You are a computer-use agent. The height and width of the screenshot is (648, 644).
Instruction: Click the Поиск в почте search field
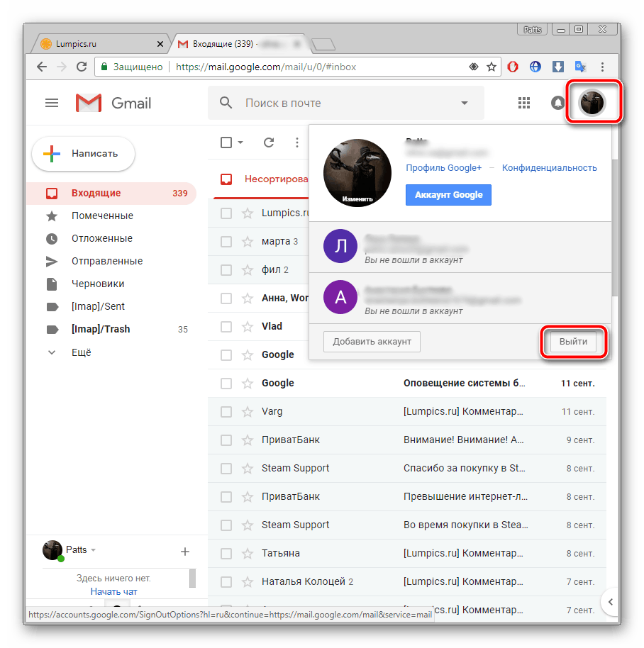click(x=348, y=103)
